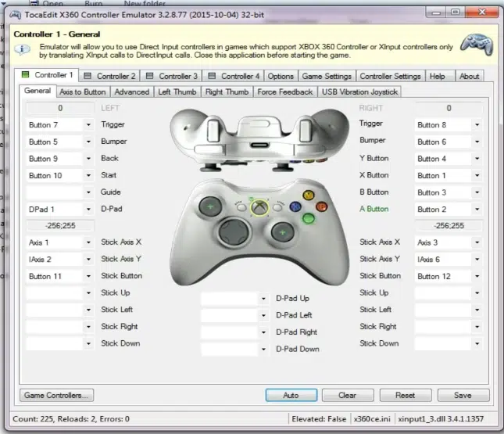504x434 pixels.
Task: Click the right stick value field -256;255
Action: pyautogui.click(x=449, y=225)
